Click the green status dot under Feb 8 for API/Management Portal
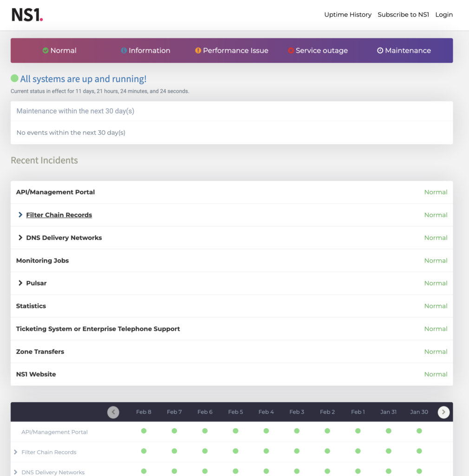This screenshot has height=476, width=469. pos(144,431)
